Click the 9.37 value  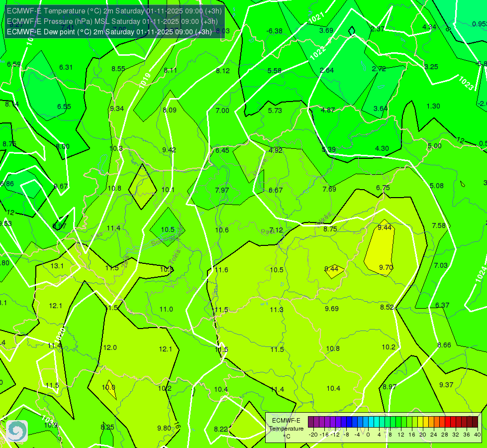point(446,385)
